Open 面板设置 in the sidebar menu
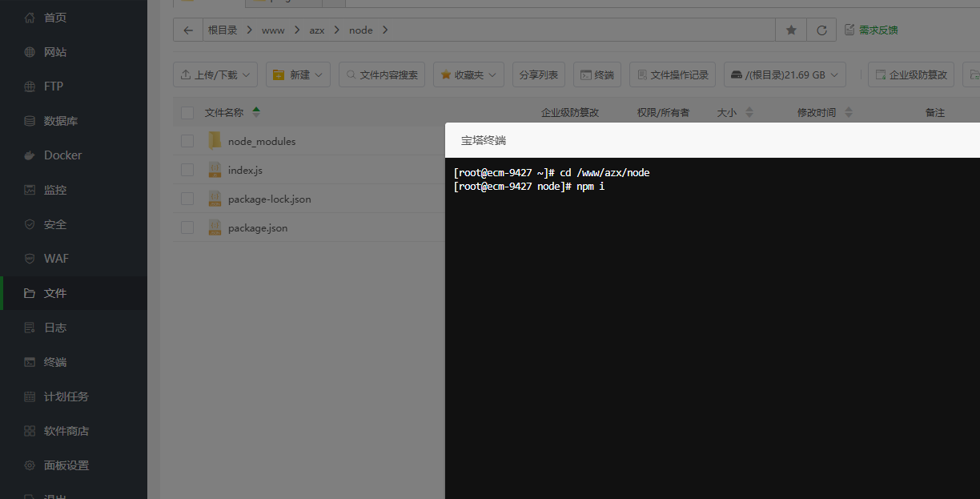Screen dimensions: 980x499 (x=74, y=465)
